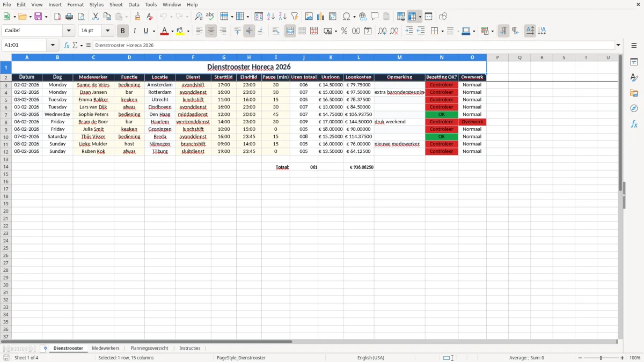Viewport: 644px width, 362px height.
Task: Open the sidebar Styles panel icon
Action: tap(634, 78)
